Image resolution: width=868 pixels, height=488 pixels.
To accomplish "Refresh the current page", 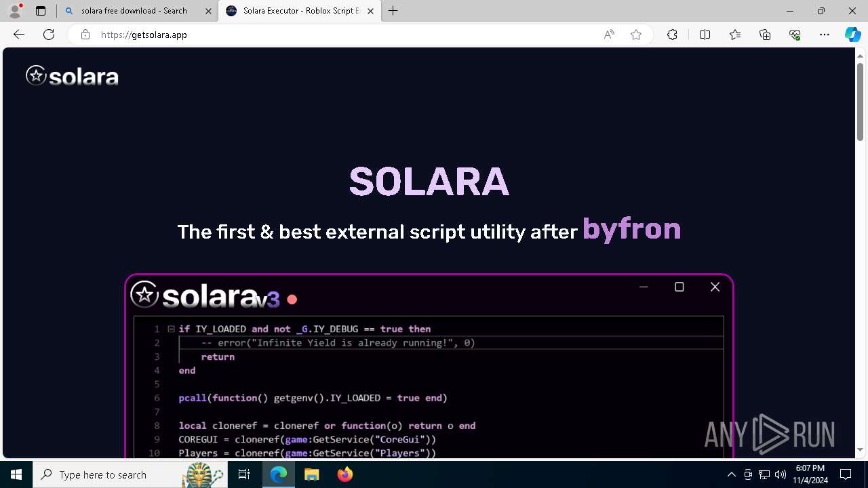I will (49, 35).
